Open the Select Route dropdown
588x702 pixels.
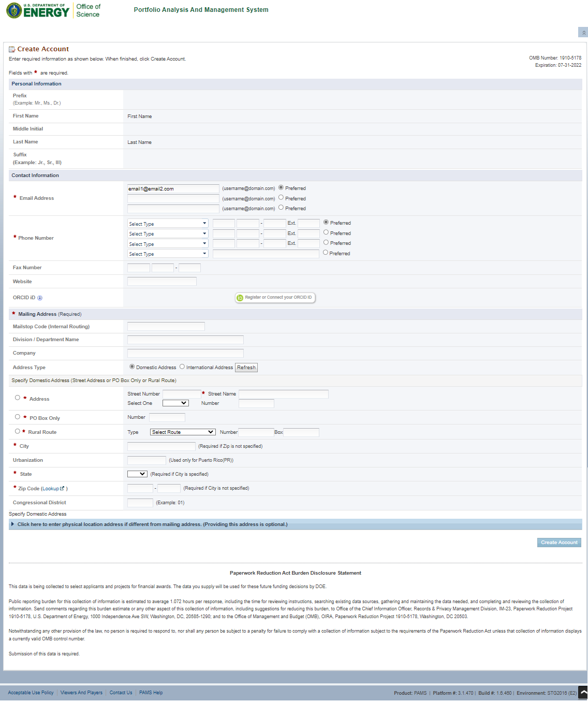183,432
